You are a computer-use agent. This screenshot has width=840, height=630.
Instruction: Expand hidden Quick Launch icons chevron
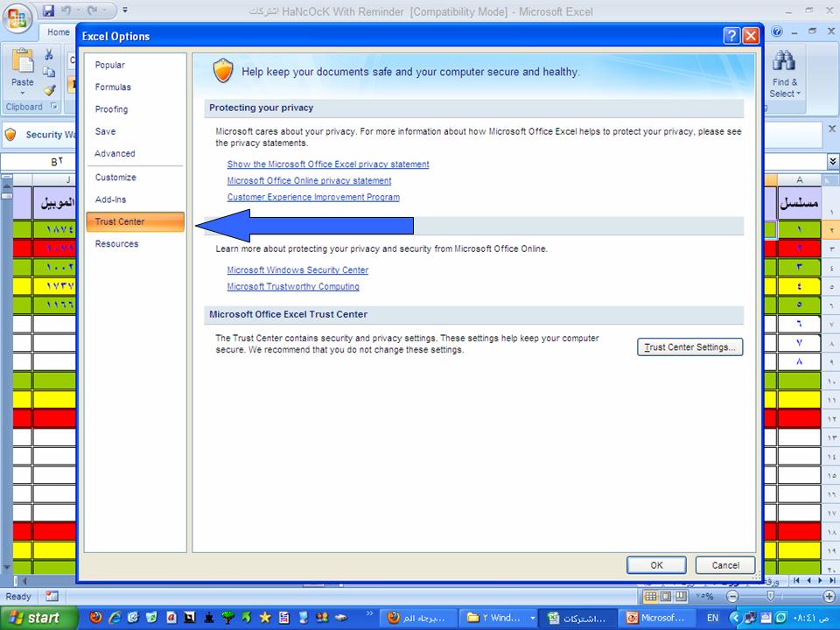[x=369, y=613]
